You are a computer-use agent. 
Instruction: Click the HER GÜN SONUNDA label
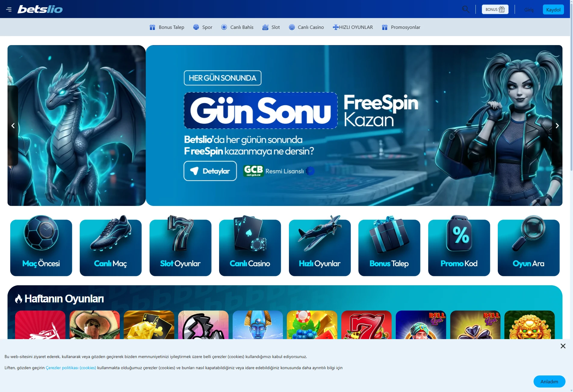[x=223, y=78]
